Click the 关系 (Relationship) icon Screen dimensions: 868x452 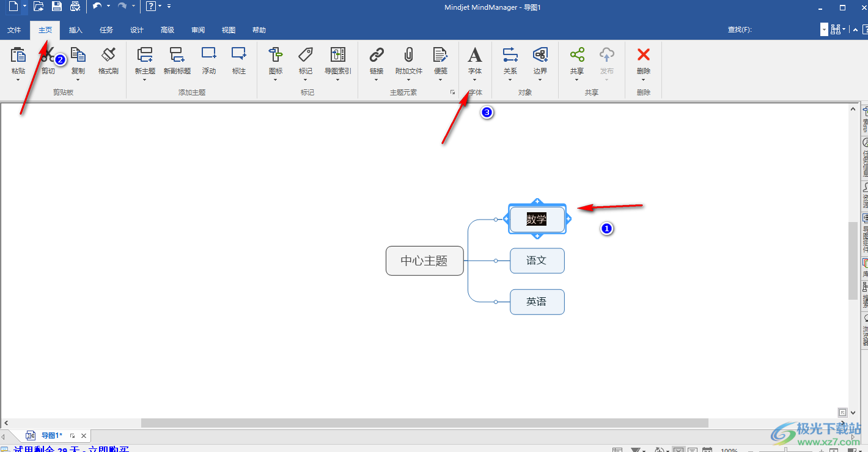coord(510,55)
